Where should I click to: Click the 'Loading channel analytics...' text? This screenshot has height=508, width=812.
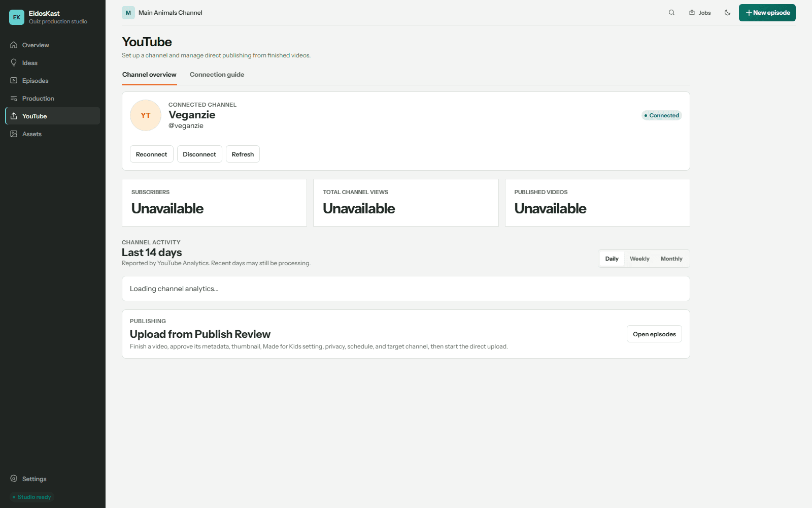pos(174,289)
